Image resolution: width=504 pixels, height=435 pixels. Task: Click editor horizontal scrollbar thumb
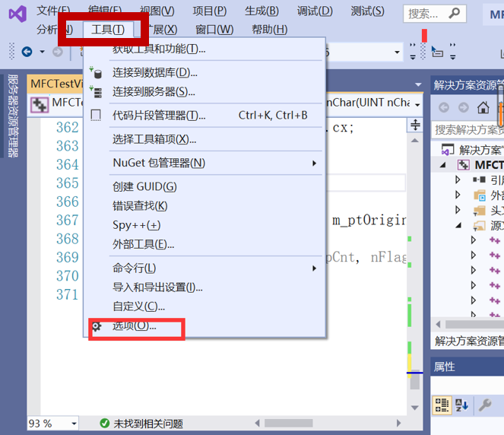[288, 423]
